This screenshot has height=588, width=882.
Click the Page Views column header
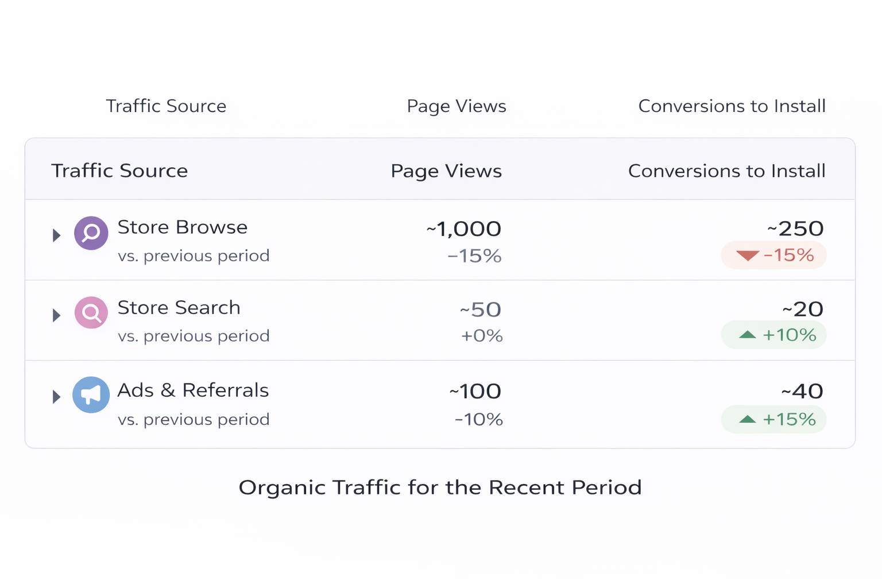coord(446,170)
